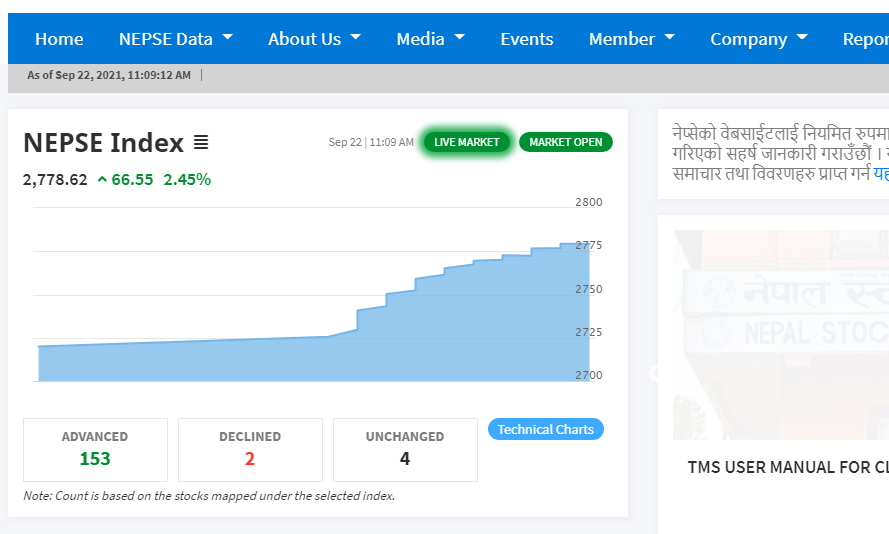Click the LIVE MARKET button
The width and height of the screenshot is (889, 534).
click(467, 142)
